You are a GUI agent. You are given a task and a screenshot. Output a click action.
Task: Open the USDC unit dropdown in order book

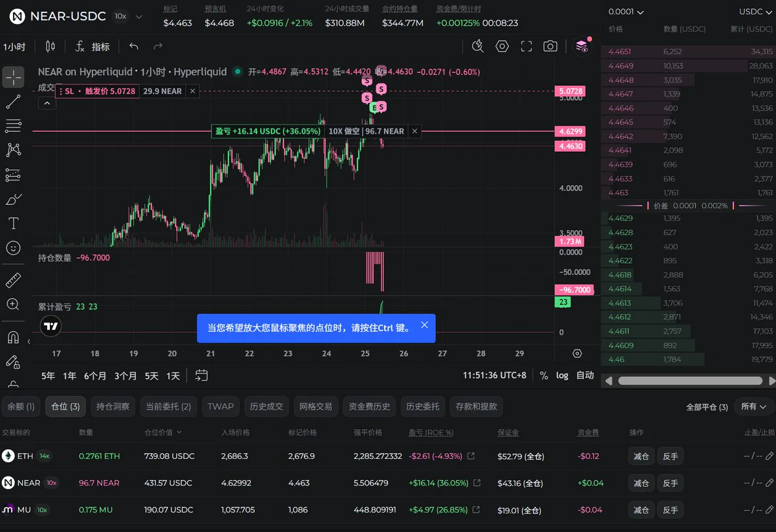[755, 12]
